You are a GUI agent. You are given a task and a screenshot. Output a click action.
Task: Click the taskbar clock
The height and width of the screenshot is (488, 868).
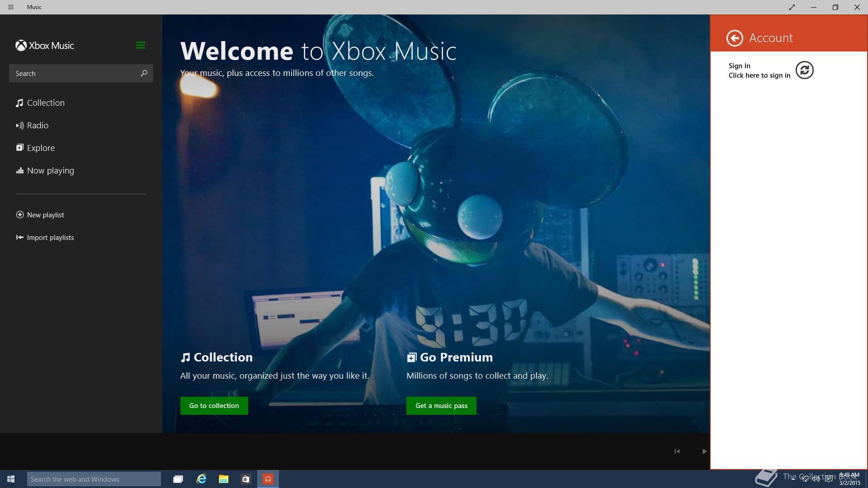[849, 479]
